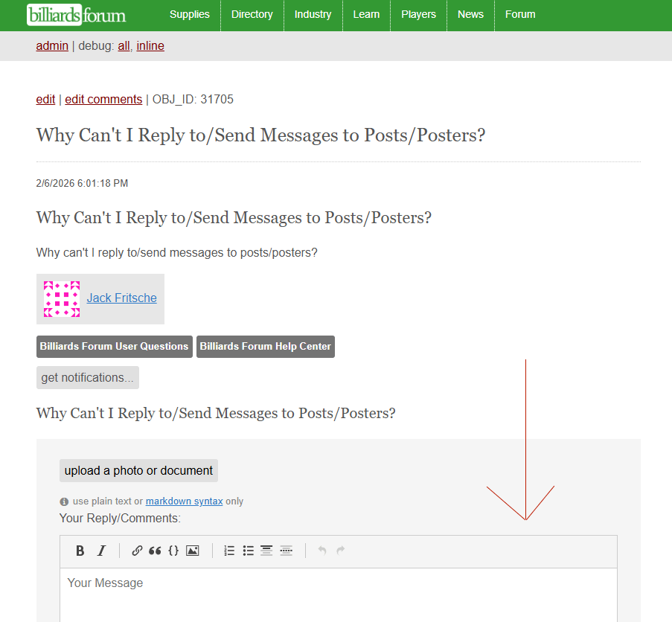Open the billiards forum homepage logo
The height and width of the screenshot is (622, 672).
77,14
